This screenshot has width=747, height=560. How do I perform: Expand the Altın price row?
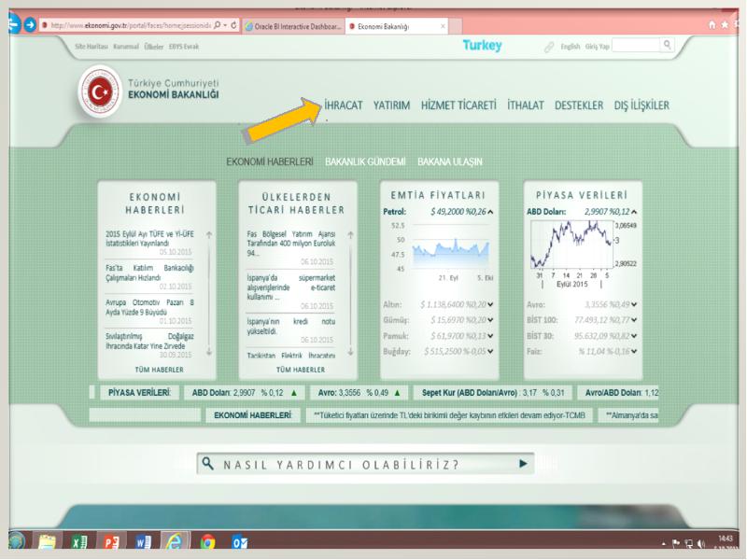tap(491, 305)
